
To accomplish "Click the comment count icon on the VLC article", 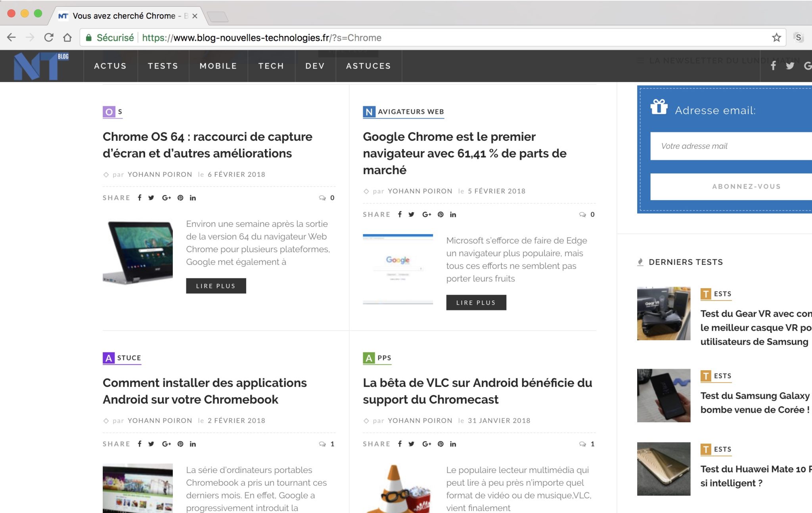I will tap(582, 444).
